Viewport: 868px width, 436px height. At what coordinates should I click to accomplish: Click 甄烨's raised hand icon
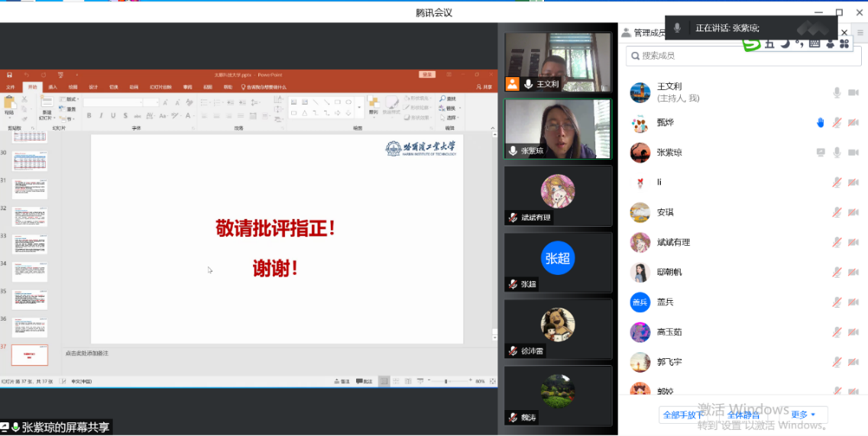coord(821,122)
